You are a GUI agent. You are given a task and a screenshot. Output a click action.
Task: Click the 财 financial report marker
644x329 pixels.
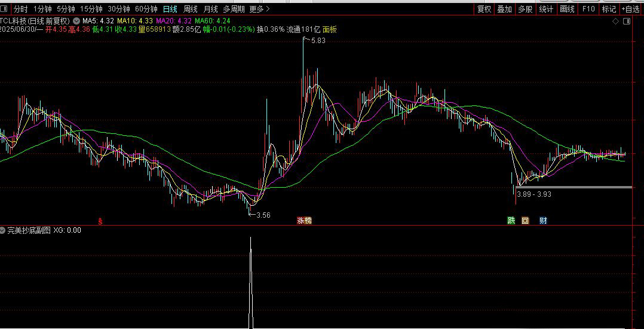pos(543,221)
